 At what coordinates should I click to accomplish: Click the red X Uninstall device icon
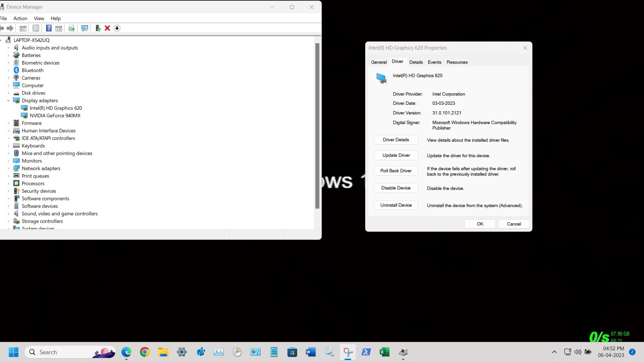[107, 28]
